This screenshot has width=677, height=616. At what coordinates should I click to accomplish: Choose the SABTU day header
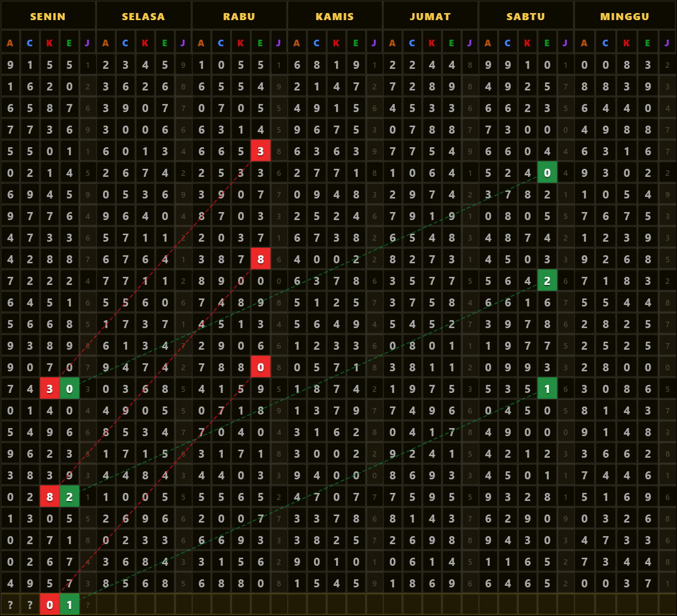click(x=526, y=17)
